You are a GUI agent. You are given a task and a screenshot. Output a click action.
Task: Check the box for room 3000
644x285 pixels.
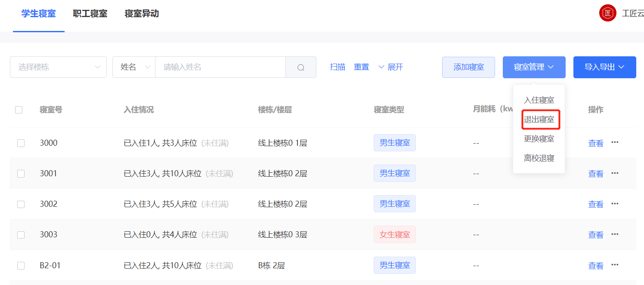point(21,143)
